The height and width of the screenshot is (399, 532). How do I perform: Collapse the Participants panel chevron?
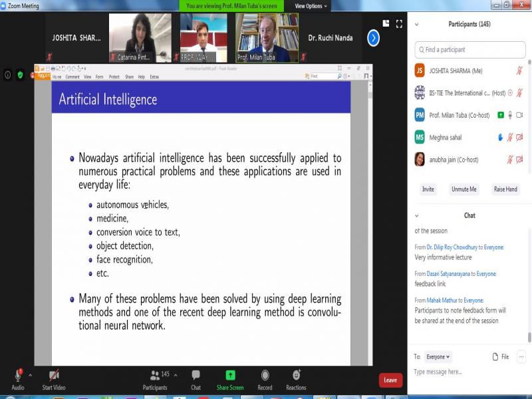pyautogui.click(x=417, y=25)
